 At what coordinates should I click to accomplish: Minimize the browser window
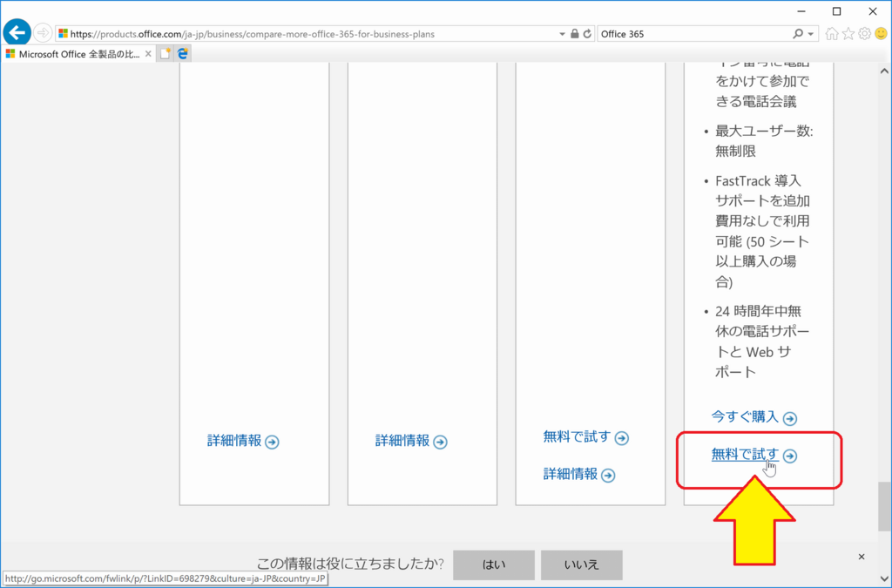(801, 11)
